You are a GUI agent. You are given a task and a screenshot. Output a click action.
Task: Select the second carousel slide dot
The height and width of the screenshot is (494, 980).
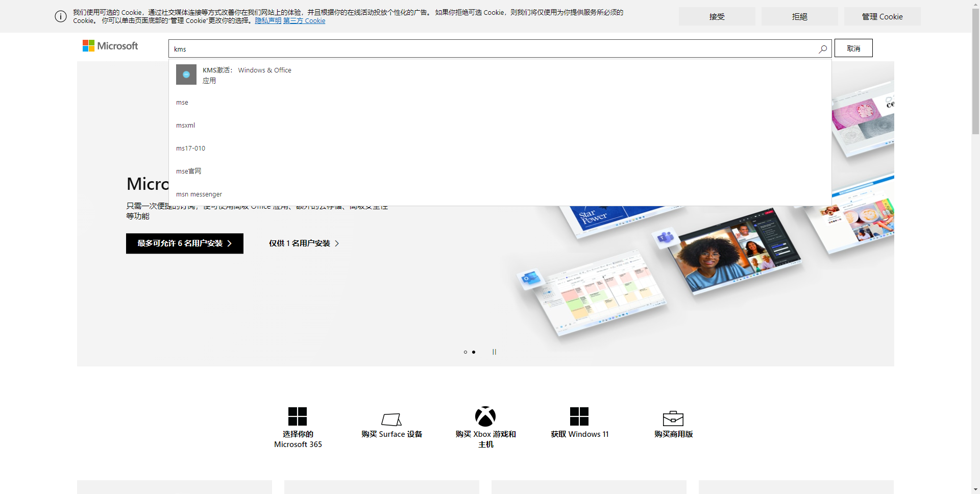click(x=474, y=352)
